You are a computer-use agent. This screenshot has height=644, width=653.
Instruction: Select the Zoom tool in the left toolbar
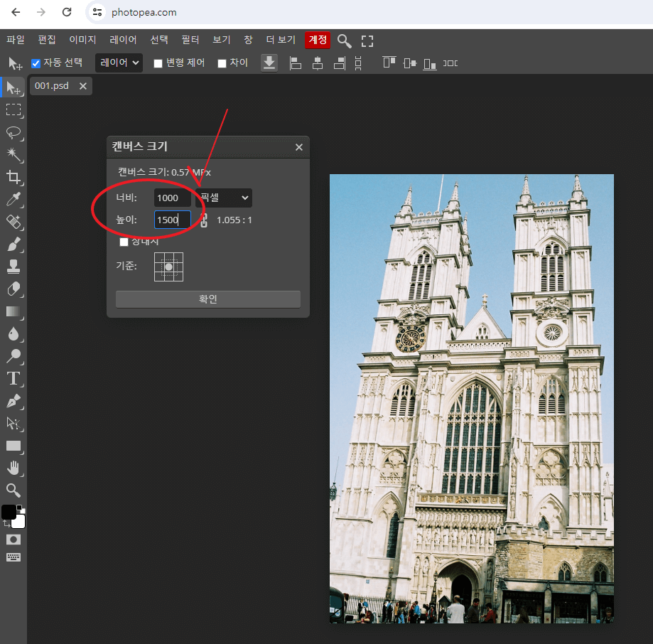(14, 490)
